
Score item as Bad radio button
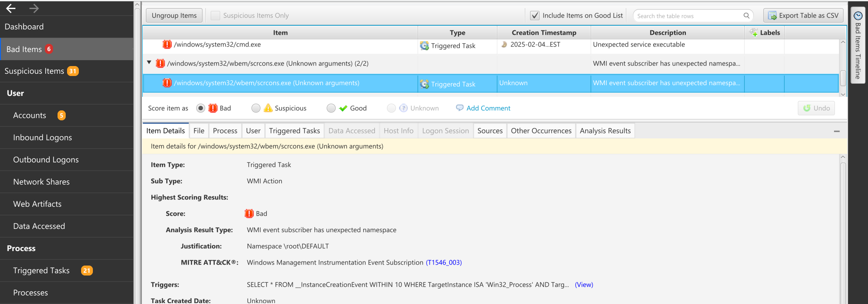[201, 108]
